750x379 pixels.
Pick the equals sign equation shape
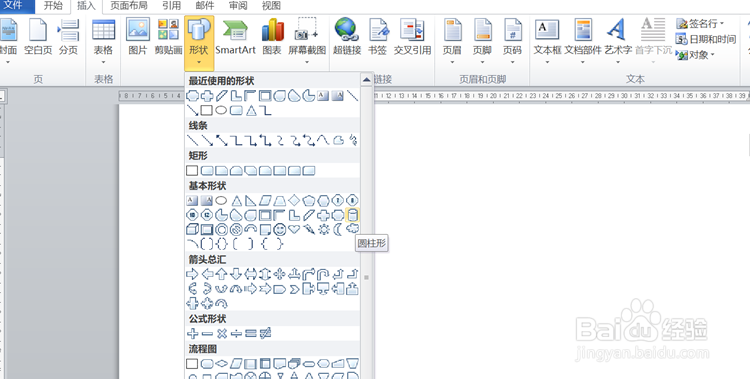point(251,333)
